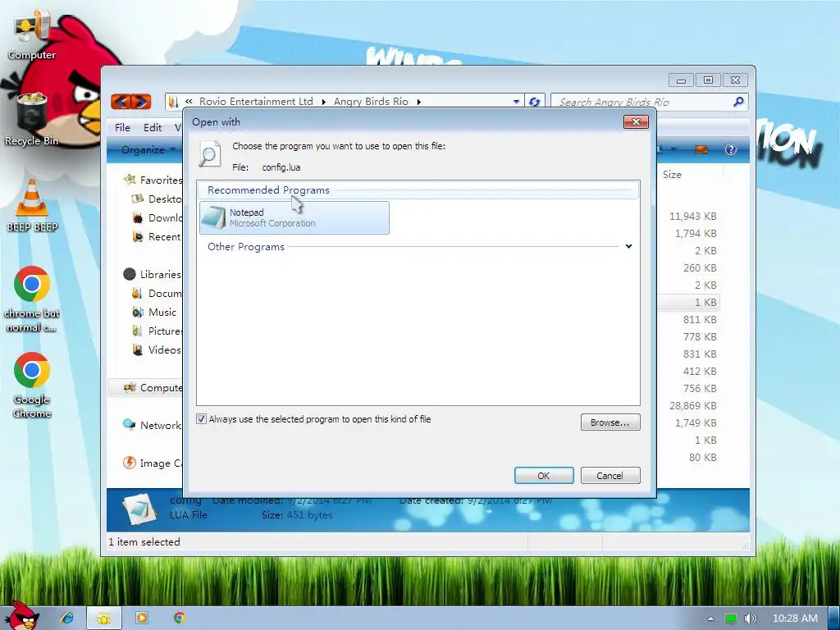Select Documents library in navigation pane
840x630 pixels.
(x=157, y=293)
